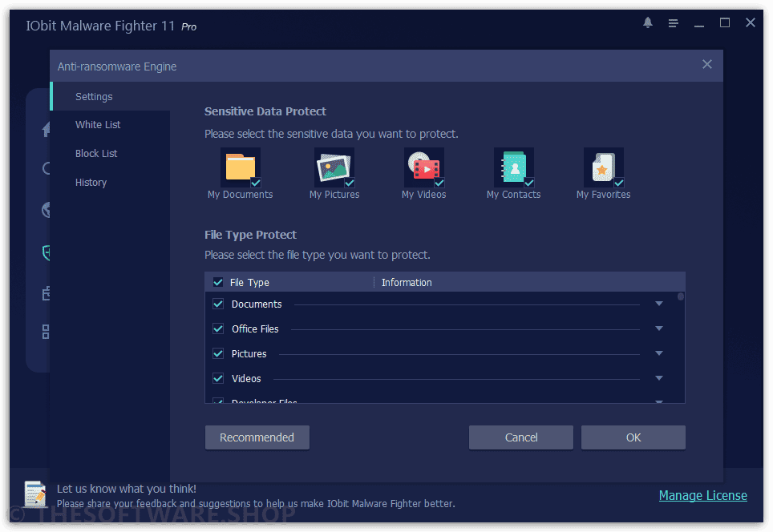Click the 'Let us know what you think!' text
The height and width of the screenshot is (532, 773).
(126, 489)
